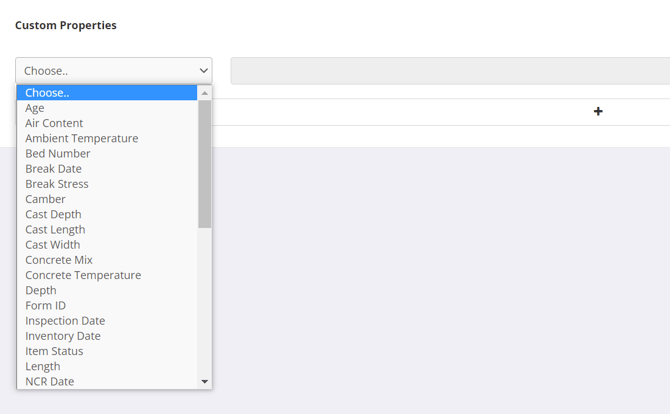Select Break Stress from dropdown
The image size is (670, 414).
click(57, 184)
